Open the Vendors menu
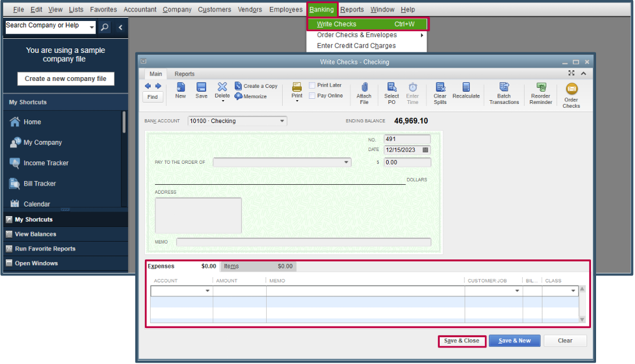 [250, 10]
